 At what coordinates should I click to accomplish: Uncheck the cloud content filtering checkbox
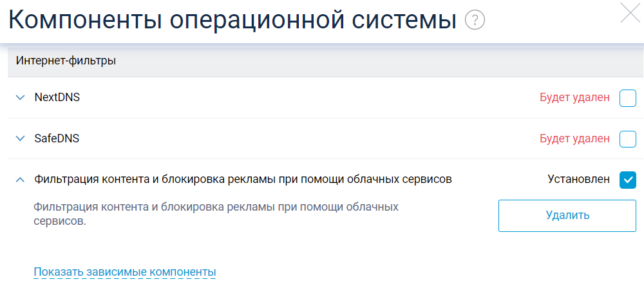point(627,180)
